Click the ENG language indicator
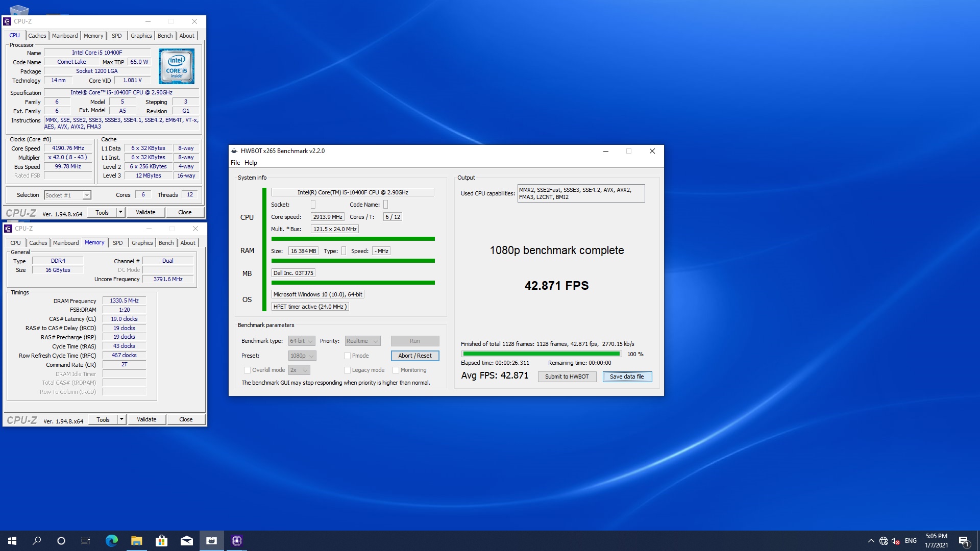 pos(911,541)
